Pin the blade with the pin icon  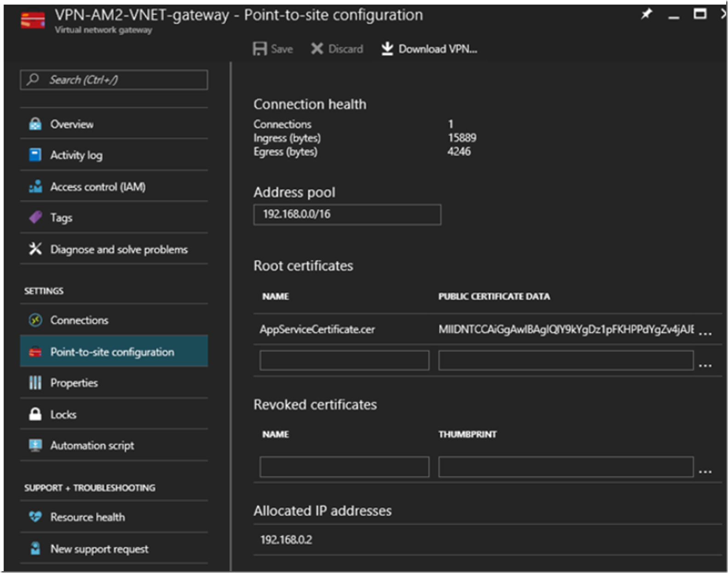[647, 14]
